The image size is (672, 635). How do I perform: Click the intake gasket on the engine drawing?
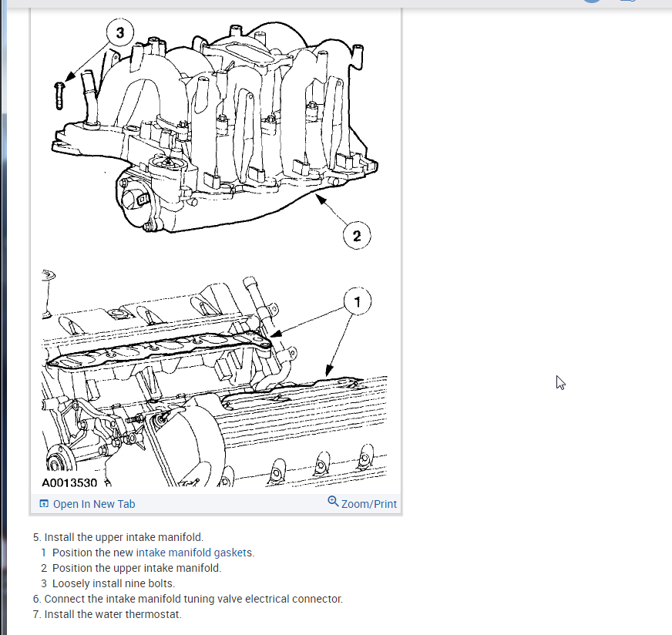(159, 350)
